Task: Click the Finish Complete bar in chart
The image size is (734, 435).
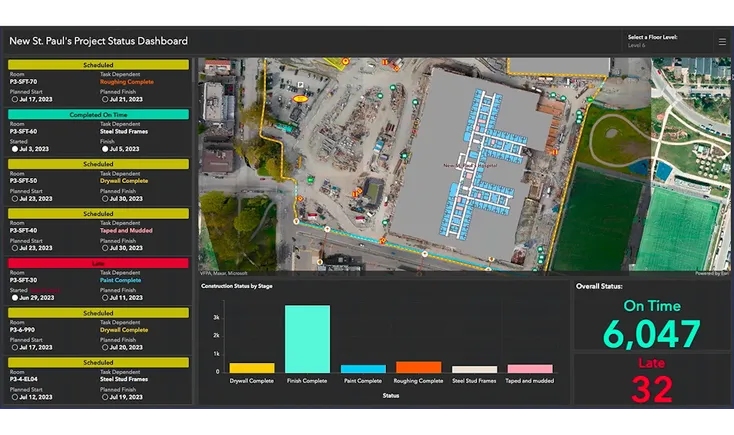Action: click(x=307, y=339)
